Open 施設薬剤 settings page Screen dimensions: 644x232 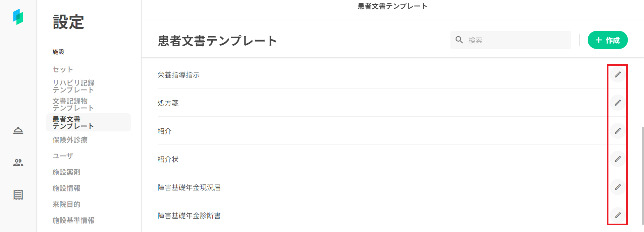pos(66,172)
